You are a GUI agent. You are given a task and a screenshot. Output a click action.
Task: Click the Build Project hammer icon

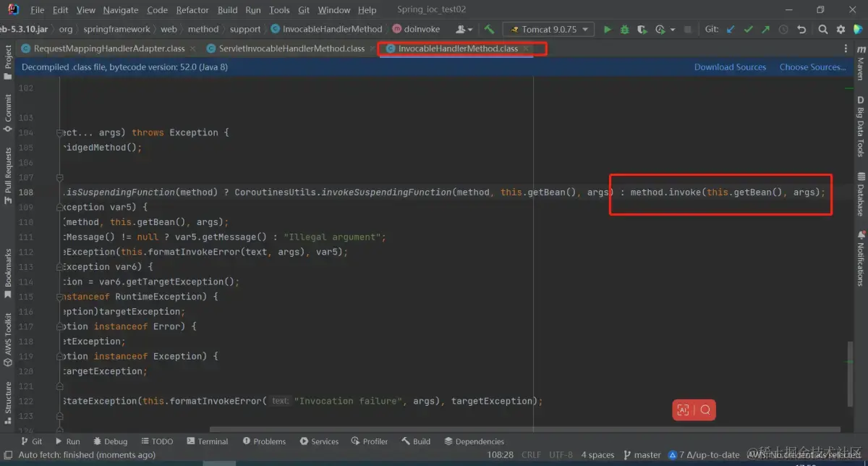[490, 30]
